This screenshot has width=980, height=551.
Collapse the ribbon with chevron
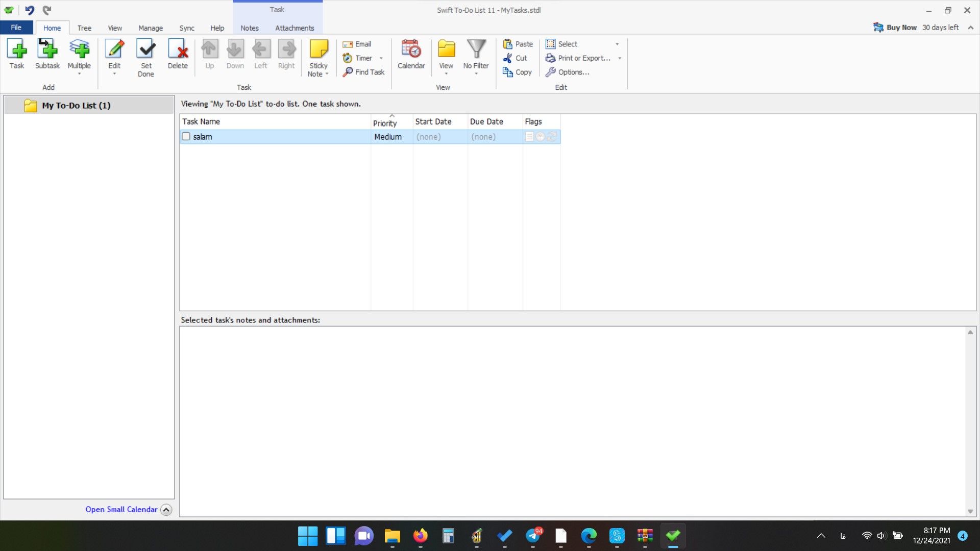tap(970, 28)
